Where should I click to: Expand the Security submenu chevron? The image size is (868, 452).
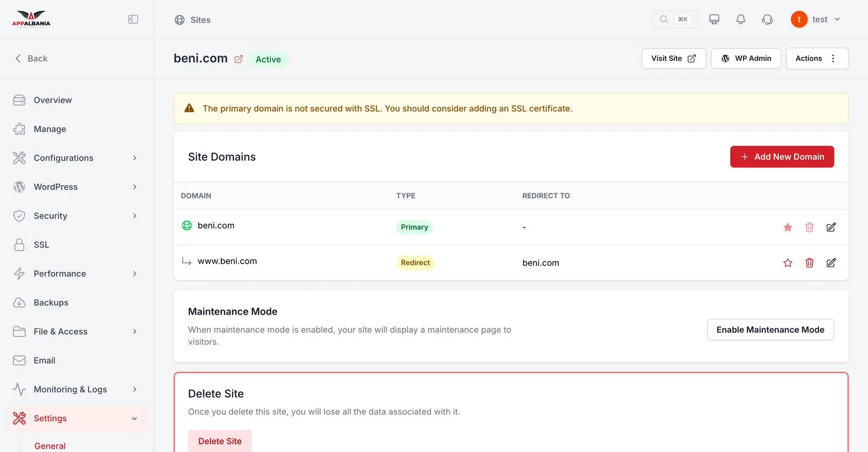[x=135, y=216]
